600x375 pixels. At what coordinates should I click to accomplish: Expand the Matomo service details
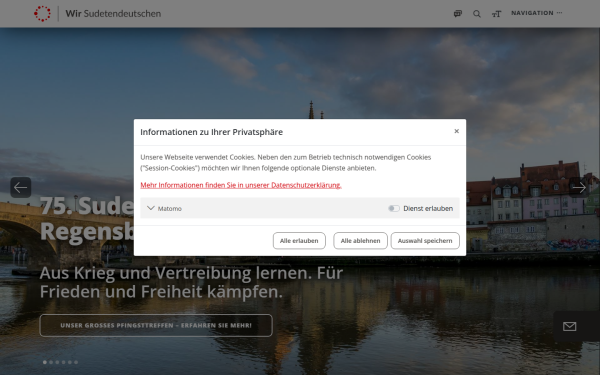click(x=151, y=208)
